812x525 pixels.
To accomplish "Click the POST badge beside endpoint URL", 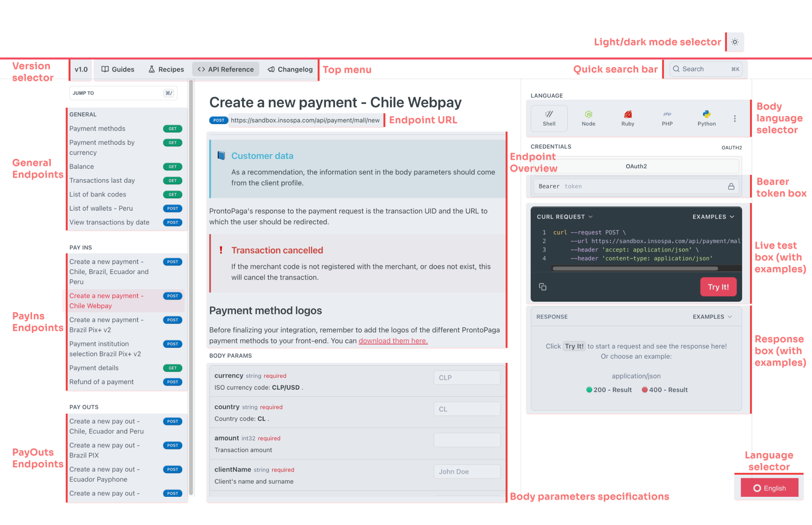I will pos(219,120).
